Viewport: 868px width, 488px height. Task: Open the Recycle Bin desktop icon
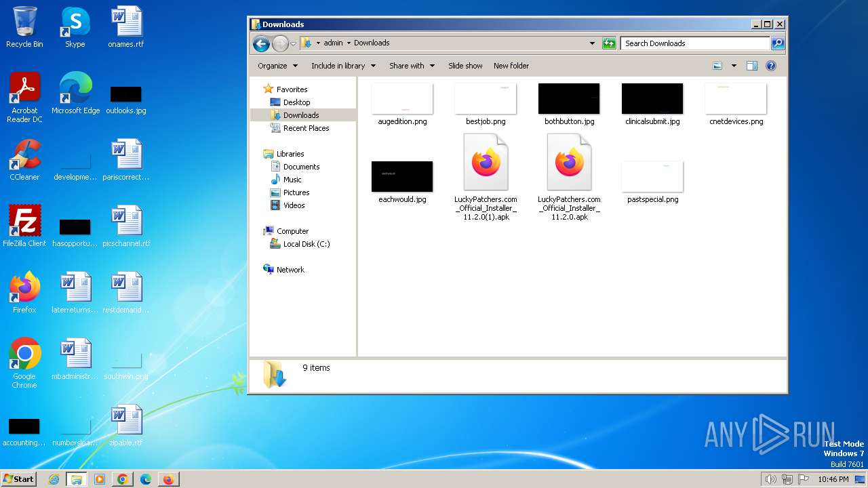[24, 27]
